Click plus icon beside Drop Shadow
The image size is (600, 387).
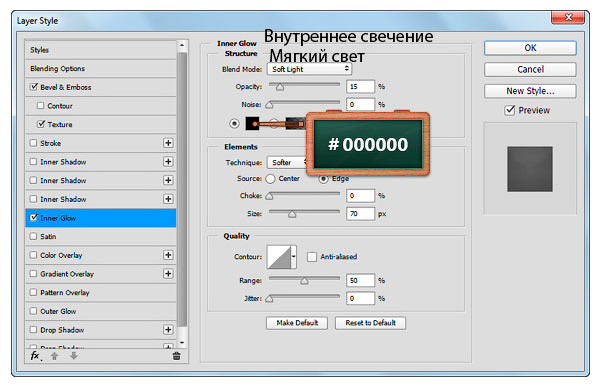[168, 330]
